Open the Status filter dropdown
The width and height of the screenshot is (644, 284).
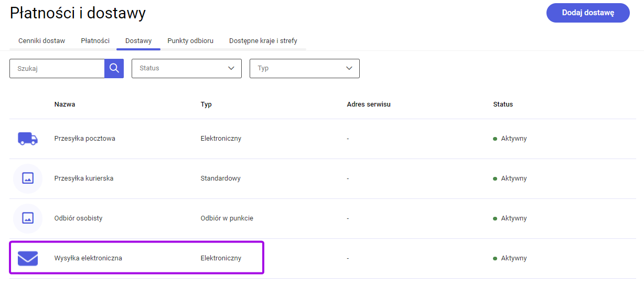(187, 68)
